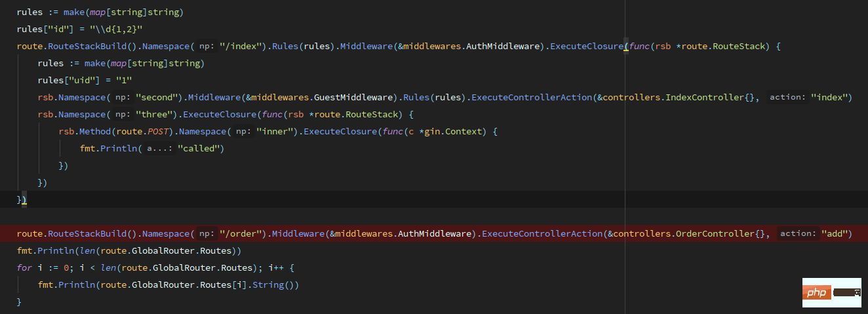The width and height of the screenshot is (868, 314).
Task: Click the action: hint before "index"
Action: 786,98
